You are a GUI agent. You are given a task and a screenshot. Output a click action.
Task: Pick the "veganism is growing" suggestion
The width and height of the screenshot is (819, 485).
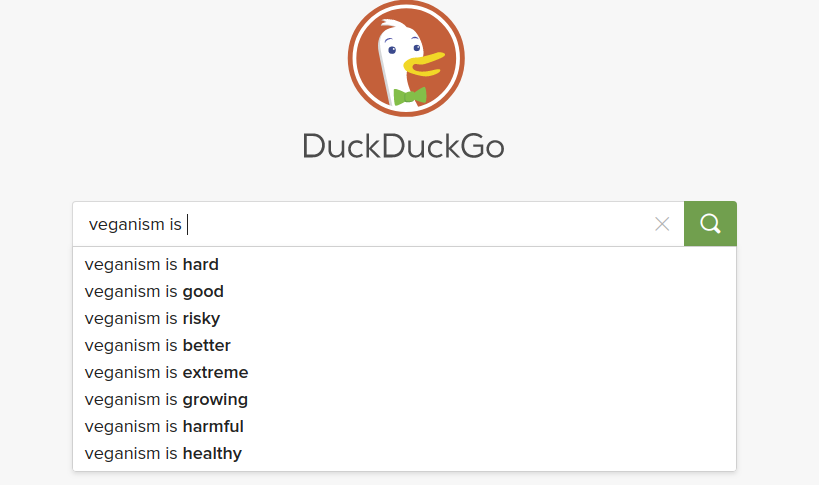tap(166, 400)
